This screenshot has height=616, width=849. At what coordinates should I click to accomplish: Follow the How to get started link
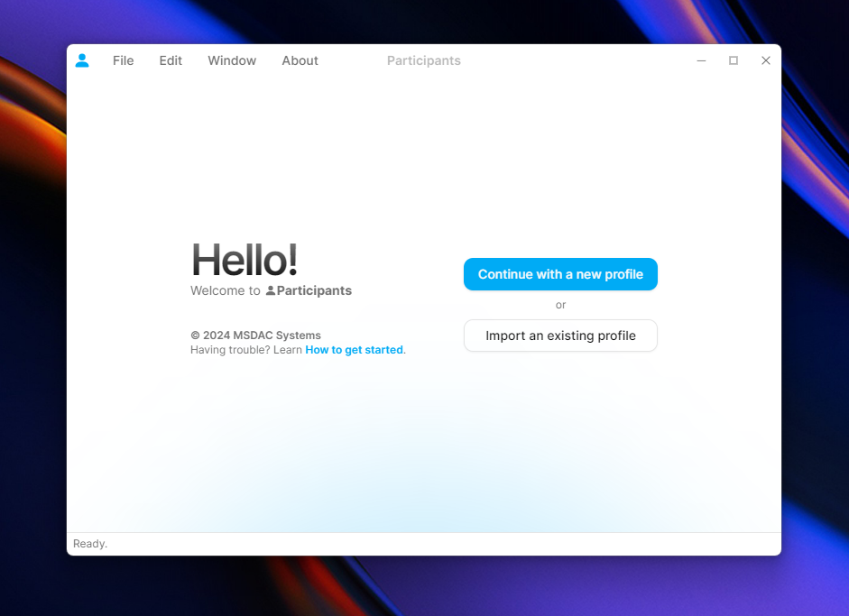(354, 350)
